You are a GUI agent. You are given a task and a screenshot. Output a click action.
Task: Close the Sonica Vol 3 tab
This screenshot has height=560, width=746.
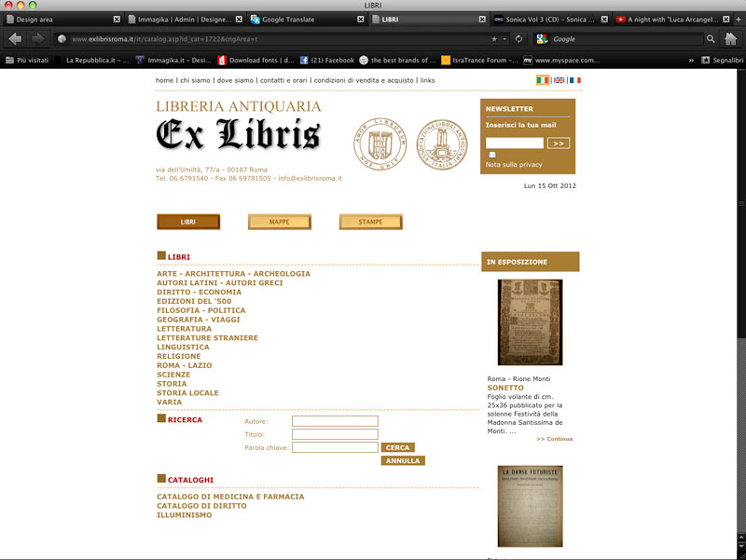point(604,20)
